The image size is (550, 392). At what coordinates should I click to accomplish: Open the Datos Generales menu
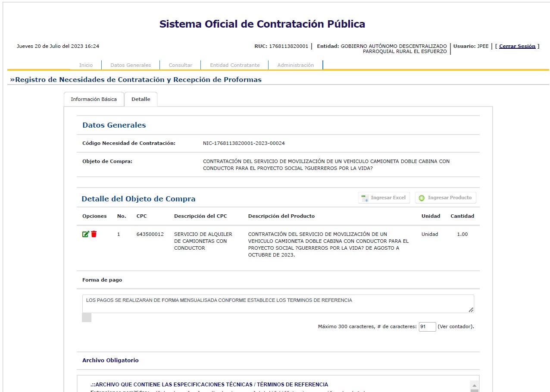131,65
